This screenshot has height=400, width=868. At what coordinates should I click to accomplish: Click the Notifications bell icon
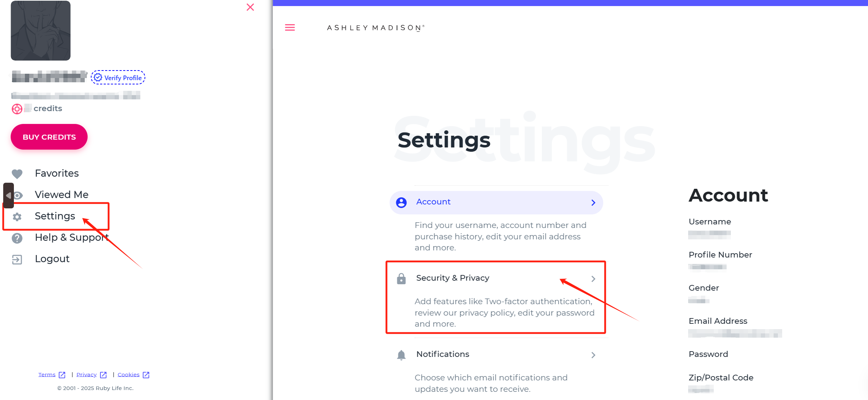coord(401,355)
